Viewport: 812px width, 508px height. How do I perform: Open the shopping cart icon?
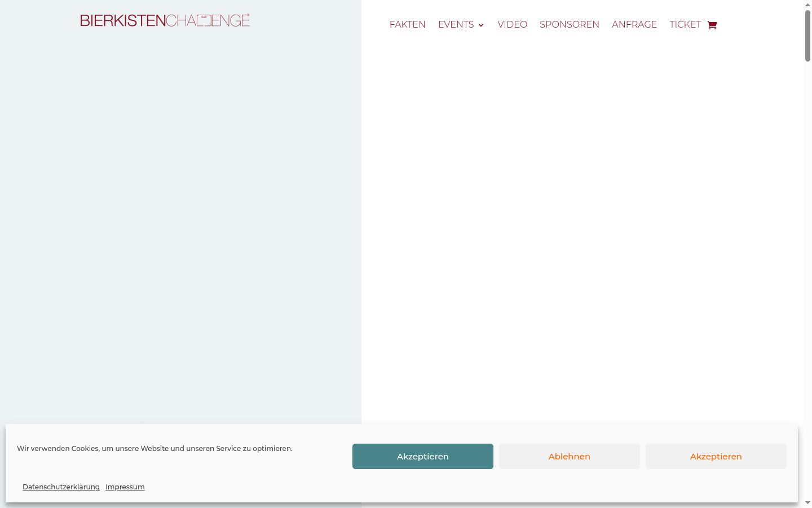point(712,25)
